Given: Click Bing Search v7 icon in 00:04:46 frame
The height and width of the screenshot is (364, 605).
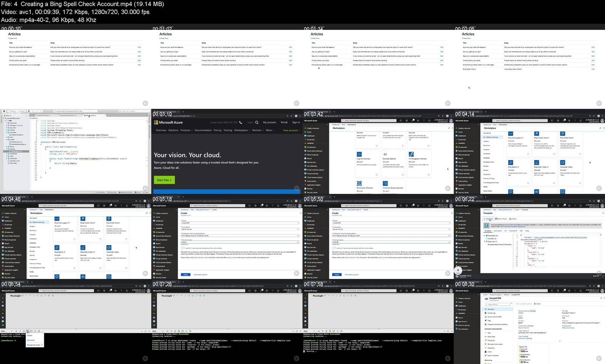Looking at the screenshot, I should 57,248.
